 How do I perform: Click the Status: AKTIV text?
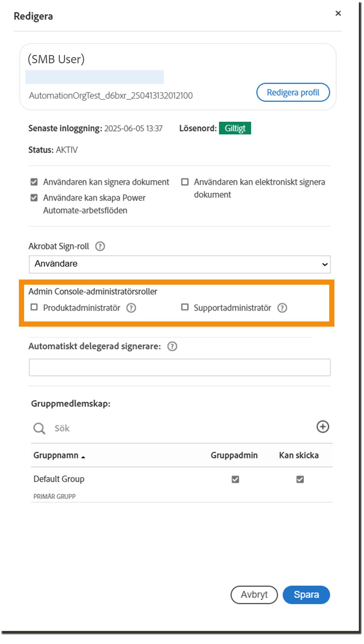53,150
